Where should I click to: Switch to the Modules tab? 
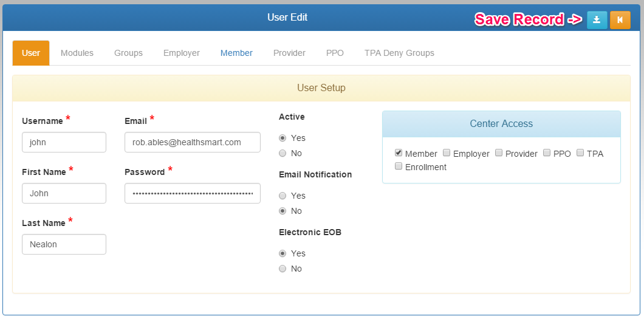(77, 53)
